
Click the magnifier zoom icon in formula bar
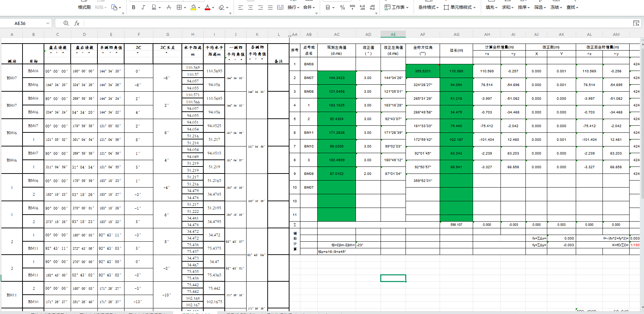point(66,23)
